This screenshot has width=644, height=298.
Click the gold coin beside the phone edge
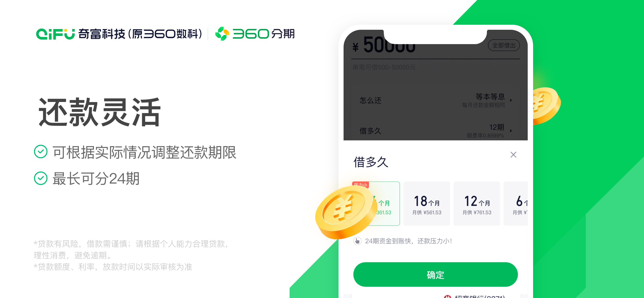point(547,106)
